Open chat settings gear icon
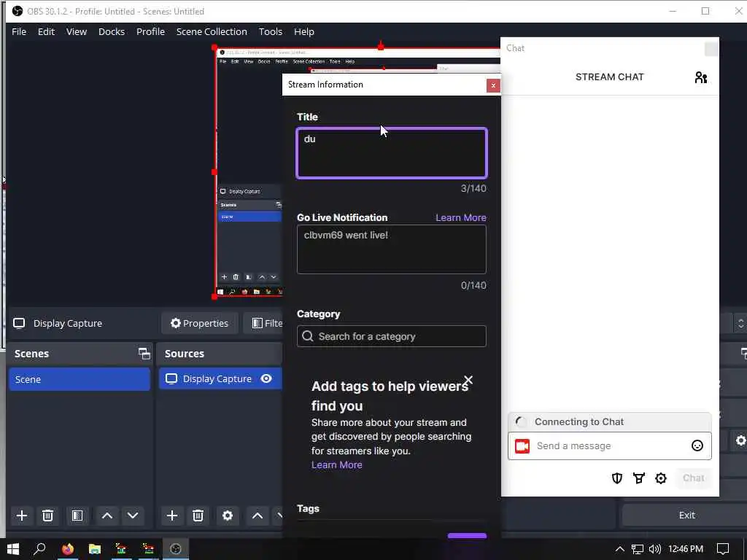Viewport: 747px width, 560px height. pyautogui.click(x=661, y=478)
